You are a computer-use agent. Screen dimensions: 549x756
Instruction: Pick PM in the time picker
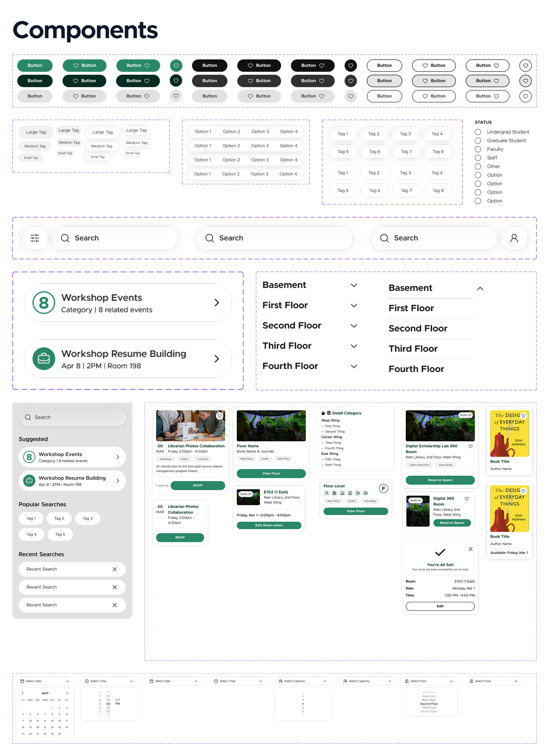117,704
